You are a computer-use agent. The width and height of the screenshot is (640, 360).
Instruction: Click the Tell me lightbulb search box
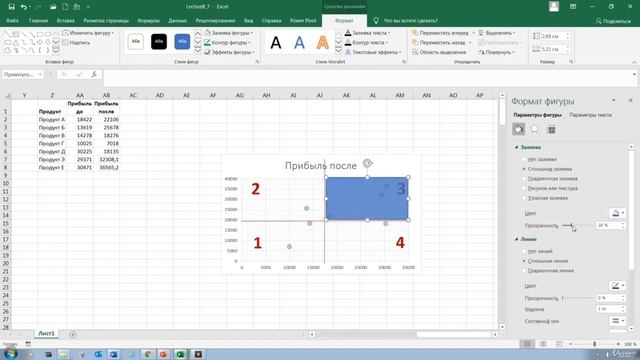click(x=405, y=20)
